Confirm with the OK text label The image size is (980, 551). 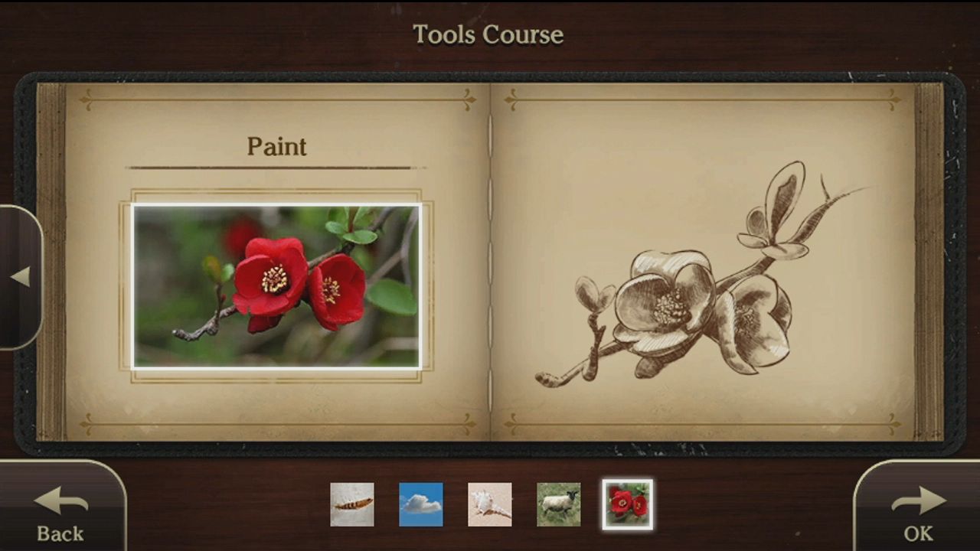click(918, 533)
